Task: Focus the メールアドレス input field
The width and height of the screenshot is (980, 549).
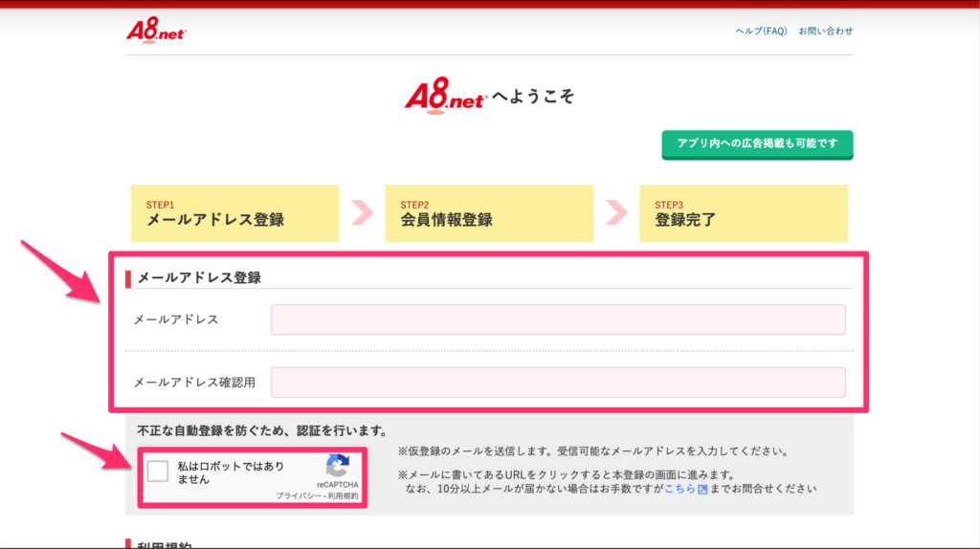Action: 558,319
